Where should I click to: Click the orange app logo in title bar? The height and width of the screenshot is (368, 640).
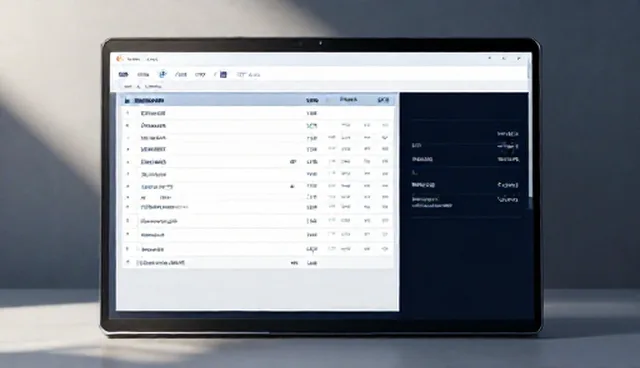[x=119, y=59]
